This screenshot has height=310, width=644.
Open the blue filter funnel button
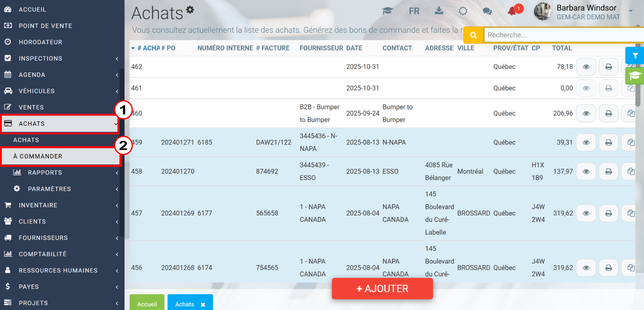635,56
